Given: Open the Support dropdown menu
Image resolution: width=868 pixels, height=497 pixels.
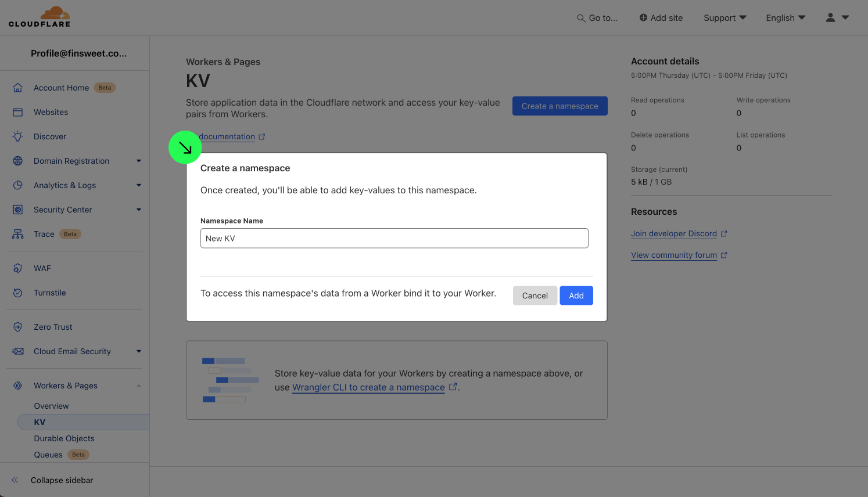Looking at the screenshot, I should coord(725,18).
